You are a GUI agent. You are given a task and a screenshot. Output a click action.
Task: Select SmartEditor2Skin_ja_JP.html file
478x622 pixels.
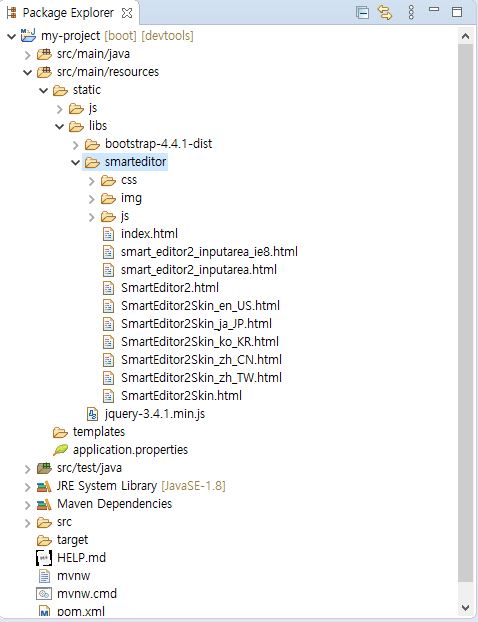click(x=196, y=324)
